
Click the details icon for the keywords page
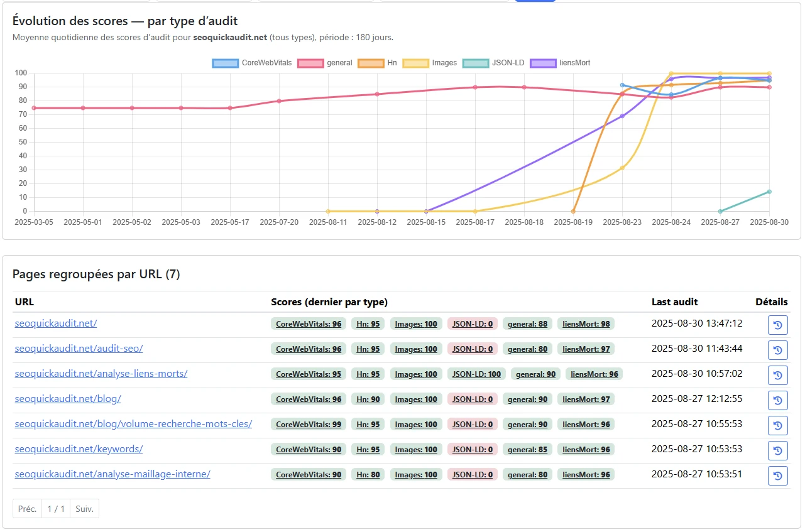[777, 450]
